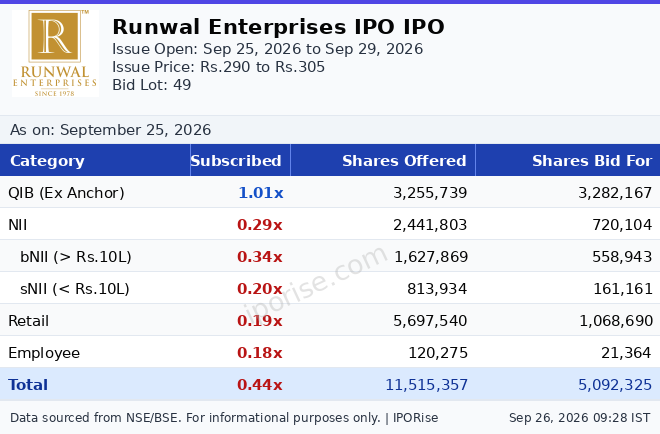Sort by the Shares Bid For header

click(x=592, y=161)
